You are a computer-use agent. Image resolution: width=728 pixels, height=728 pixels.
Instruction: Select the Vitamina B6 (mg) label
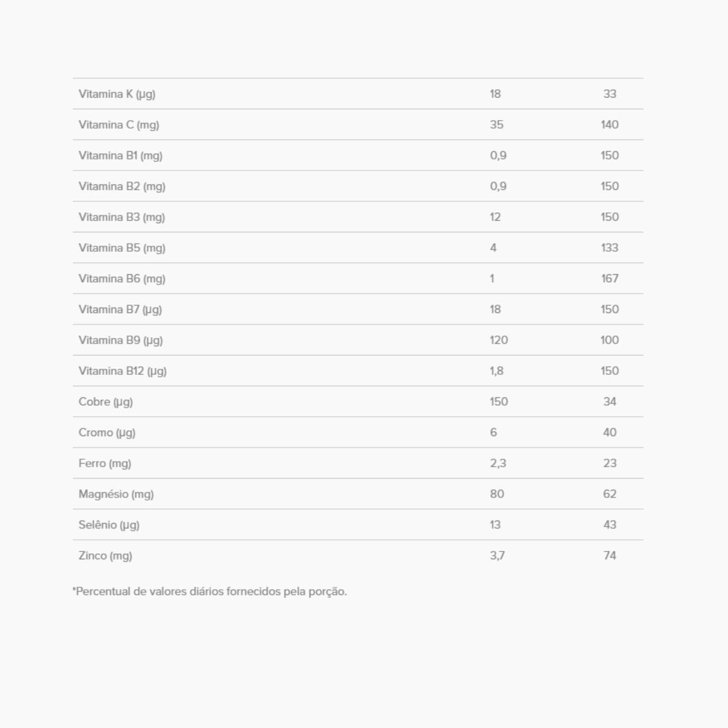(x=122, y=279)
